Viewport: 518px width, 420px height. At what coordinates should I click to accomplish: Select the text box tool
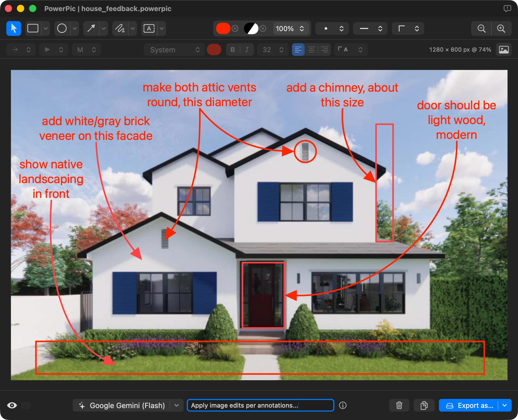point(149,28)
